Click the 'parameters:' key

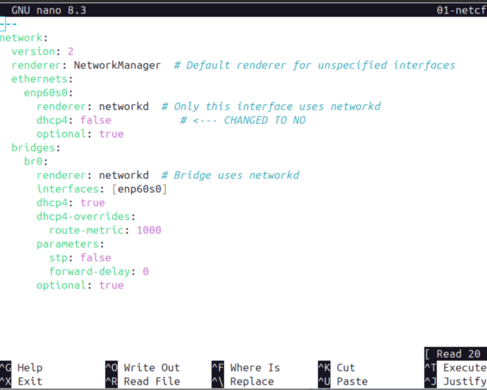(70, 244)
